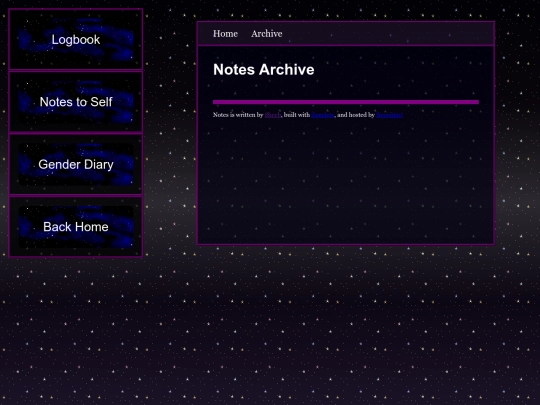Image resolution: width=540 pixels, height=405 pixels.
Task: Open the Logbook sidebar button
Action: point(76,39)
